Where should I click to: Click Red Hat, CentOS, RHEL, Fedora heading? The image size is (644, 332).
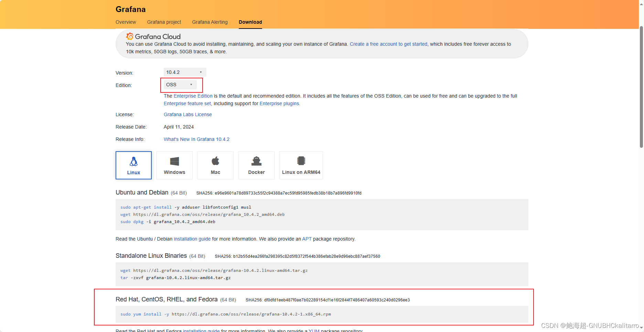tap(167, 299)
